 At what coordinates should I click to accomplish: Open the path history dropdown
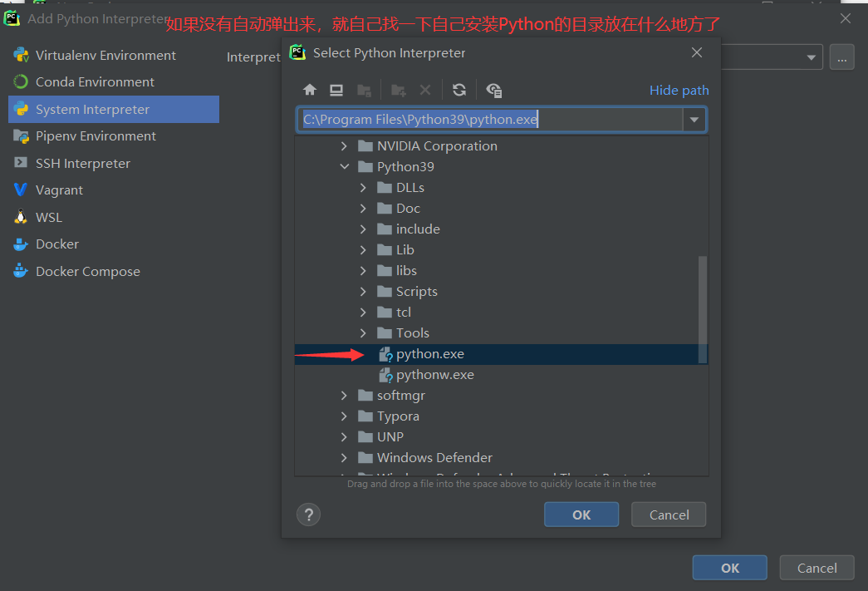(694, 119)
